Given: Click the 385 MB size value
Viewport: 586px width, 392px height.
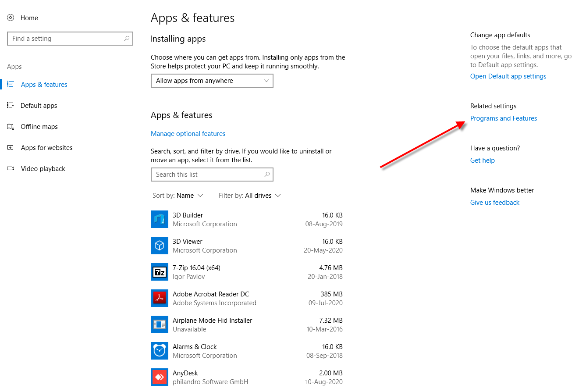Looking at the screenshot, I should point(331,294).
